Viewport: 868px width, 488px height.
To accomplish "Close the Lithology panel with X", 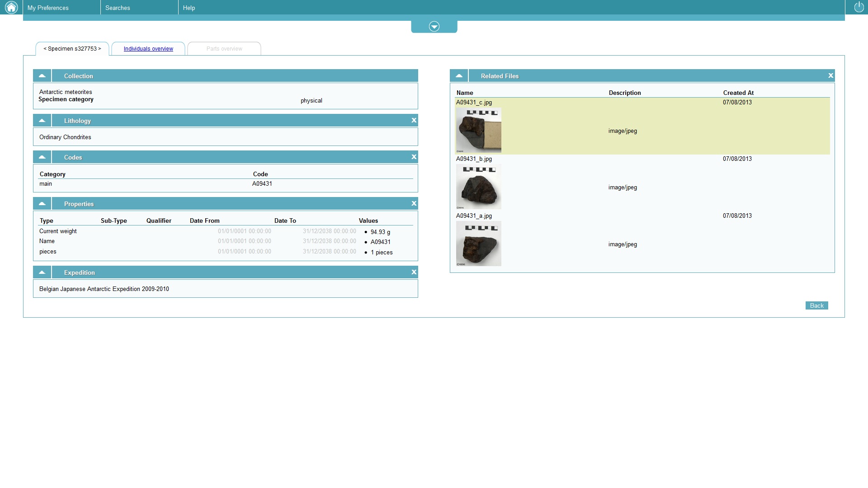I will point(414,121).
